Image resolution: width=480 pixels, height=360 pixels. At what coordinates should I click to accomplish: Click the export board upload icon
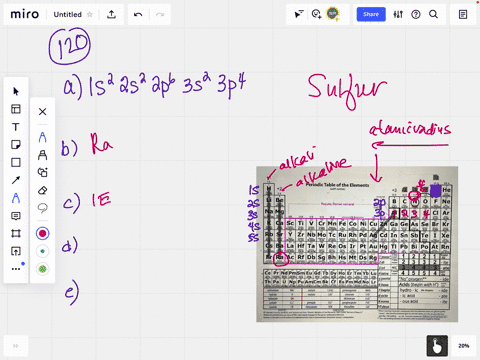(x=111, y=14)
